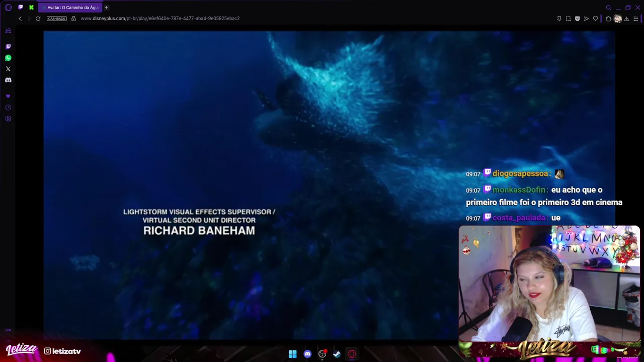Click the Cashback badge in address bar

[x=57, y=19]
